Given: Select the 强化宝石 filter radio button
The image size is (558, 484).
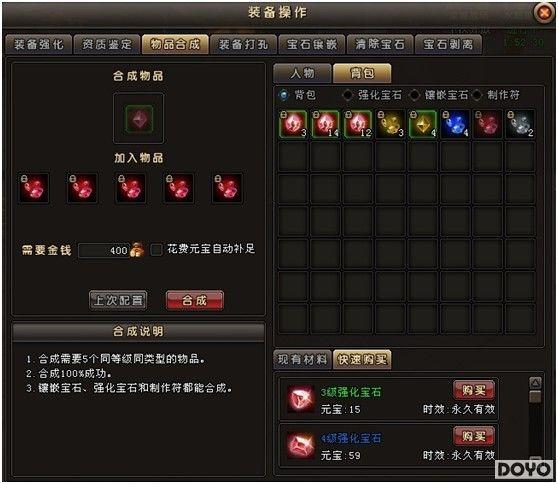Looking at the screenshot, I should click(347, 95).
